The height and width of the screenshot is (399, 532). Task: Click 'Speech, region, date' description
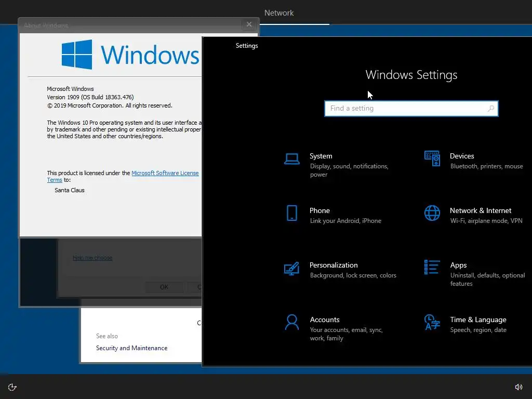tap(478, 330)
